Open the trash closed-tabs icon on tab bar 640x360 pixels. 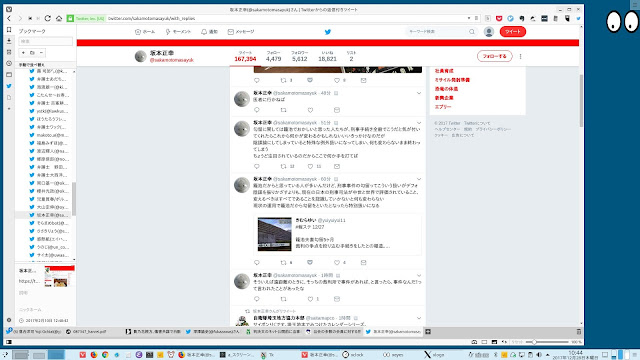point(578,331)
